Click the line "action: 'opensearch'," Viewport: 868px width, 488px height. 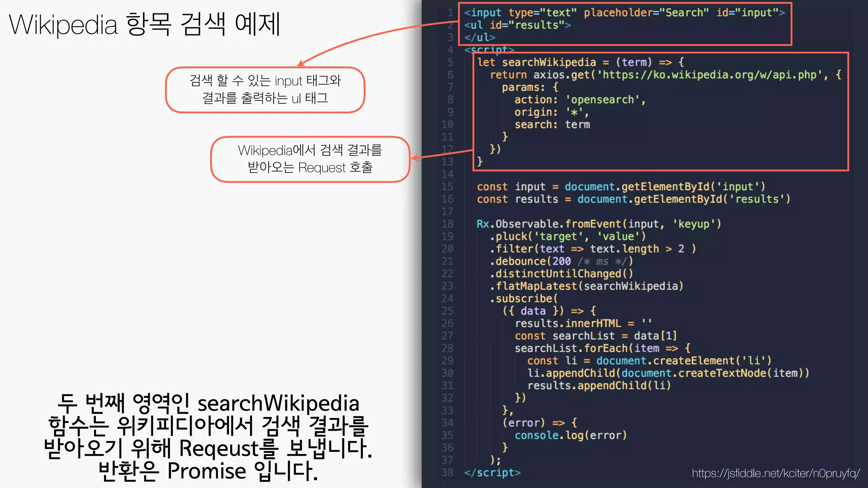click(x=580, y=100)
